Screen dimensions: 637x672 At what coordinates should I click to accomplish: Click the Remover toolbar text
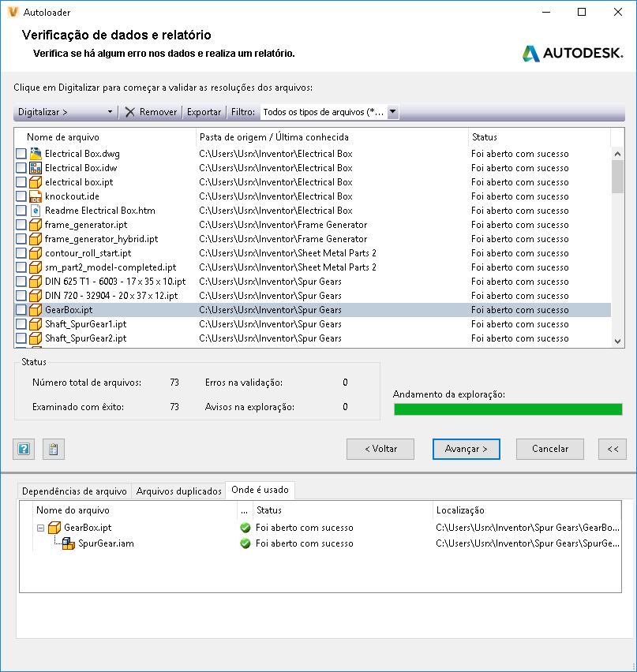(159, 112)
